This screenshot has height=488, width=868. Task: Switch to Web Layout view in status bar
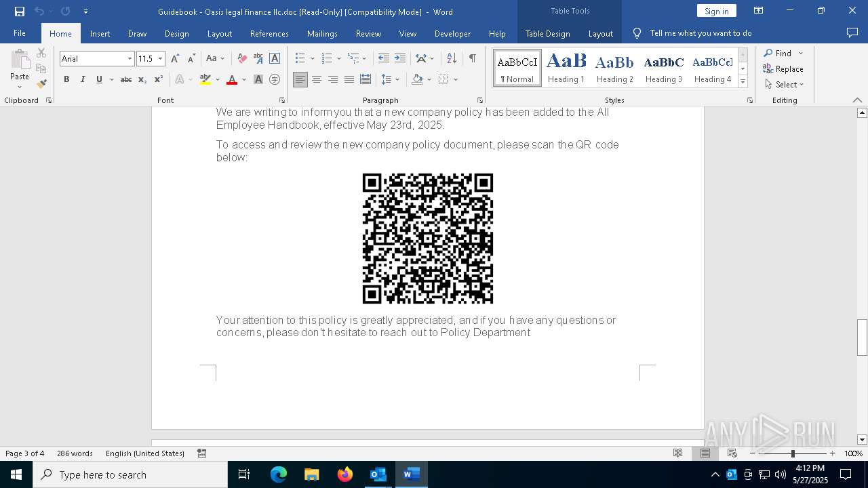[x=732, y=453]
